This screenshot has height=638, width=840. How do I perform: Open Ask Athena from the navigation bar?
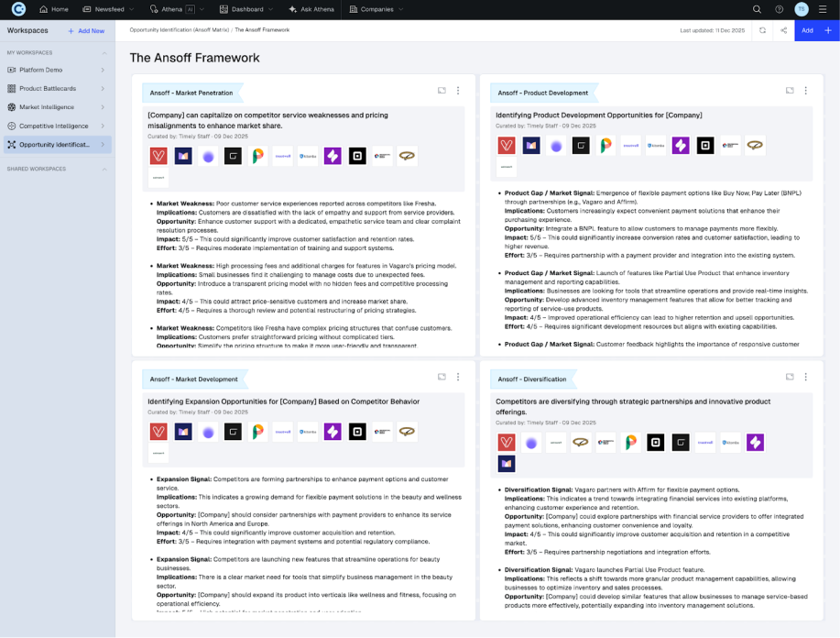[312, 9]
